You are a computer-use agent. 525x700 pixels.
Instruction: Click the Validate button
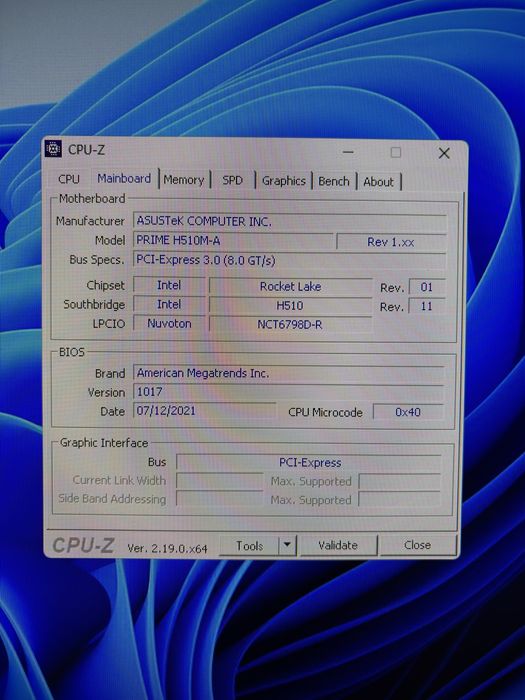[x=338, y=545]
